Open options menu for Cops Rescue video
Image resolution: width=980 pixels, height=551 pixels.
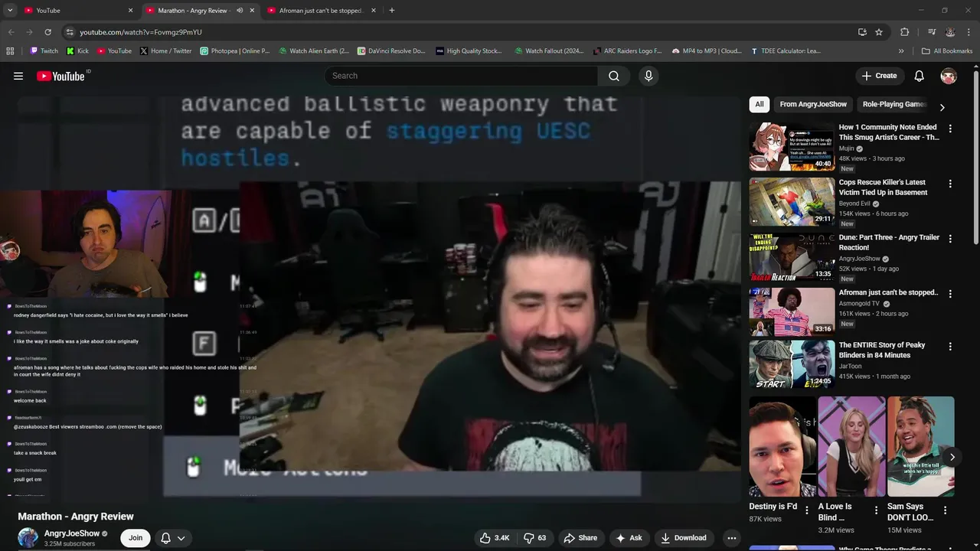[950, 184]
